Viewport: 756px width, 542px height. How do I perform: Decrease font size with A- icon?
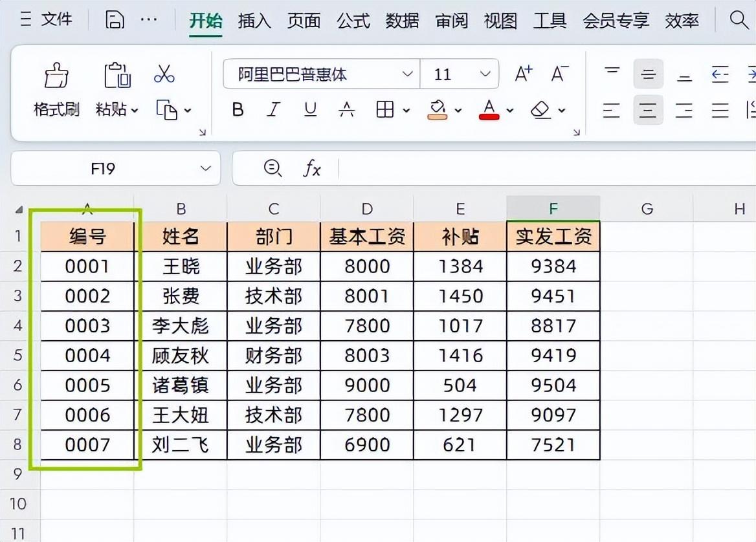pyautogui.click(x=560, y=74)
